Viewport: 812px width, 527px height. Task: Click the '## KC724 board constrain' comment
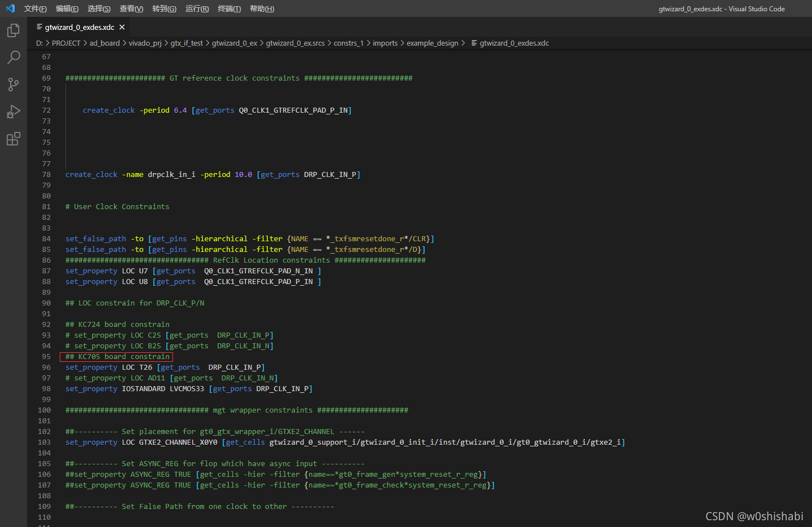[117, 325]
